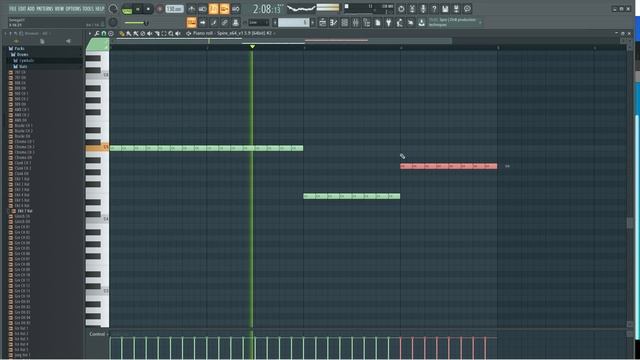Open the FILE menu

[x=13, y=9]
